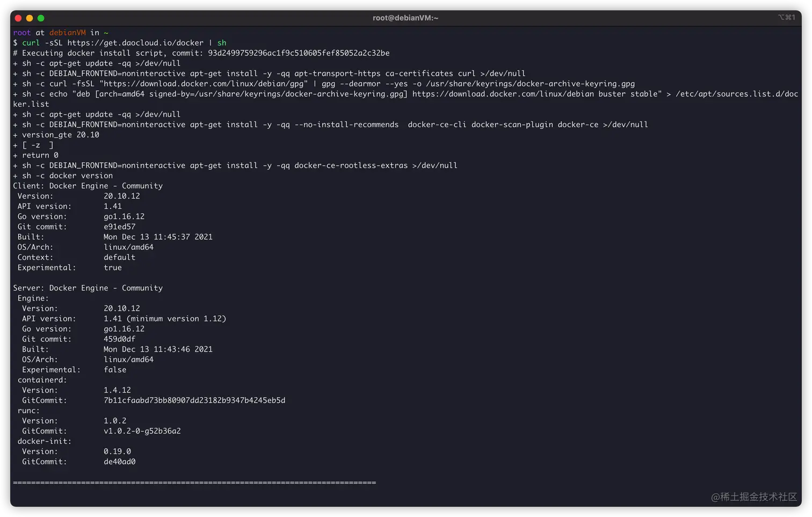
Task: Click the ca-certificates package name
Action: (419, 74)
